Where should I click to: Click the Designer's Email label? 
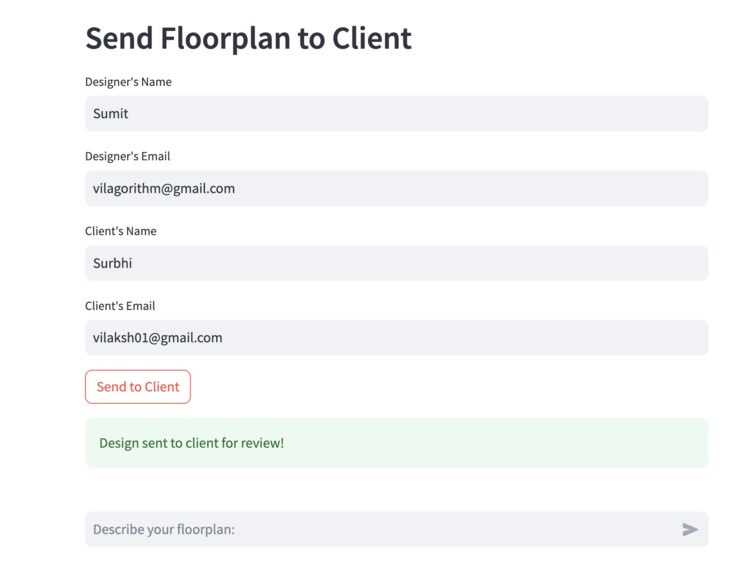(x=127, y=156)
